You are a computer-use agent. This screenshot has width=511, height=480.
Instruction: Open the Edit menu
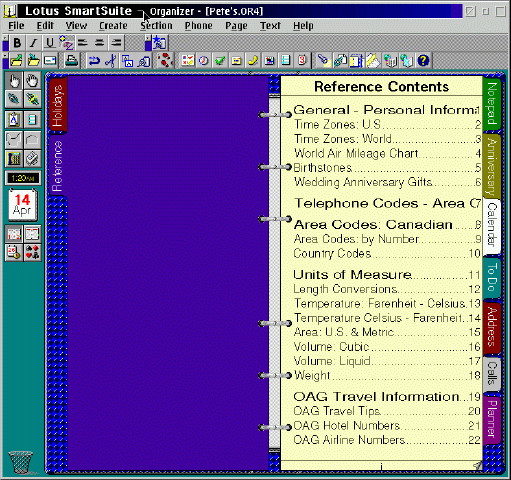tap(45, 26)
